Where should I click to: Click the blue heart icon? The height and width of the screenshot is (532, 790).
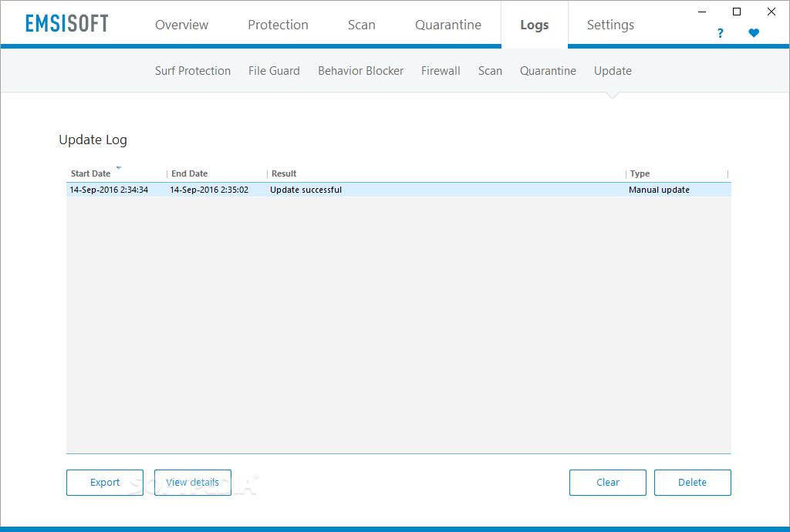click(x=754, y=33)
